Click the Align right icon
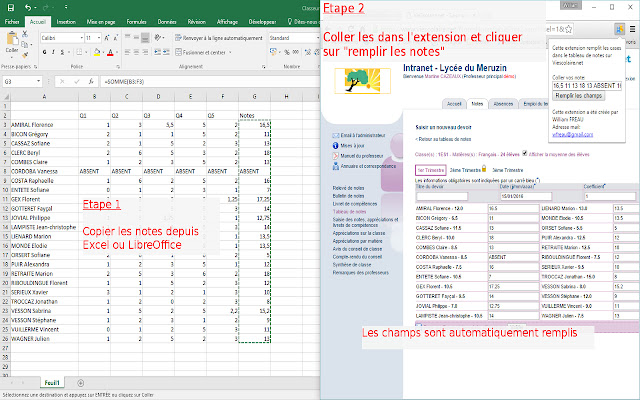 click(x=145, y=52)
